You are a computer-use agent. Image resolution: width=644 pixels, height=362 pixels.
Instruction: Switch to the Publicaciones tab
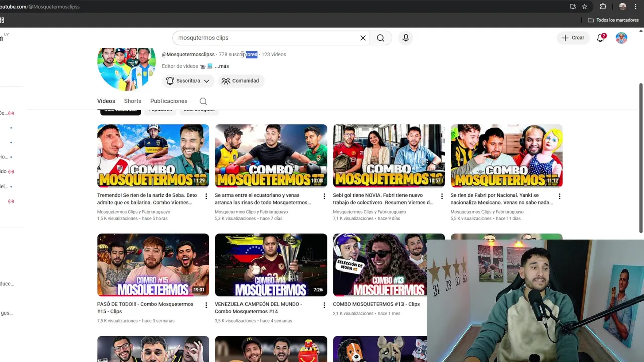tap(169, 101)
